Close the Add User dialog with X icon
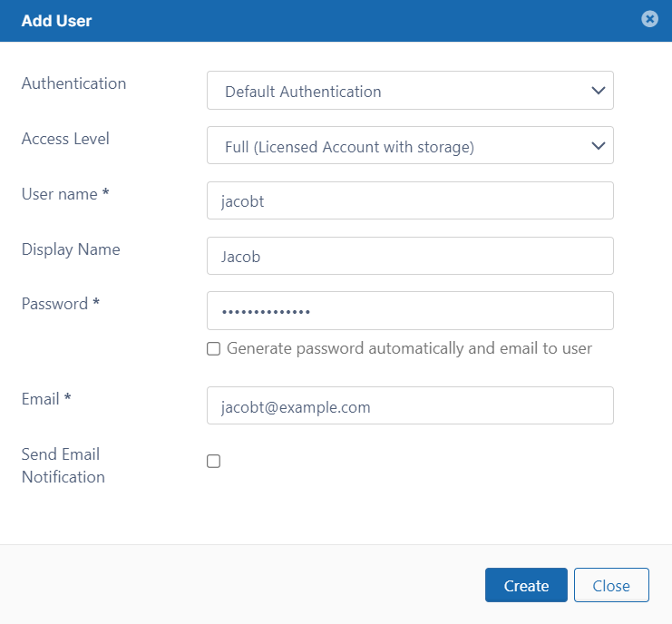 649,19
